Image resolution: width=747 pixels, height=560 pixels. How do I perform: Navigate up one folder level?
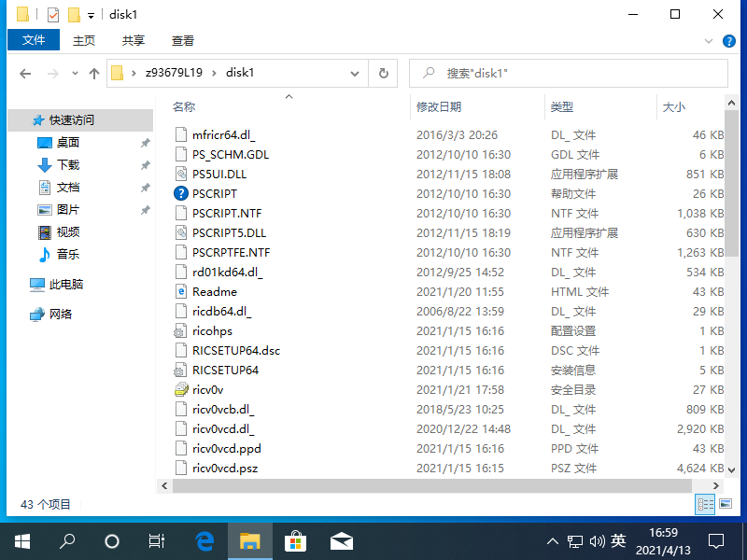94,73
